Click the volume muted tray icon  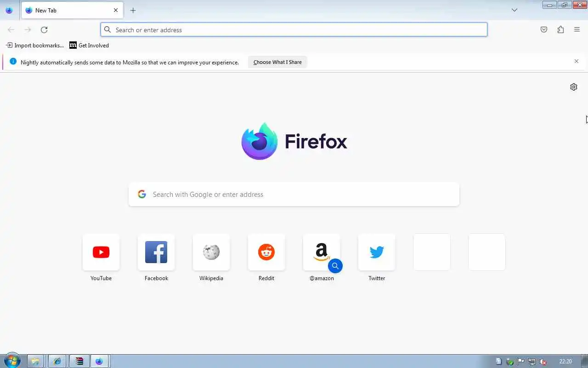(x=543, y=362)
